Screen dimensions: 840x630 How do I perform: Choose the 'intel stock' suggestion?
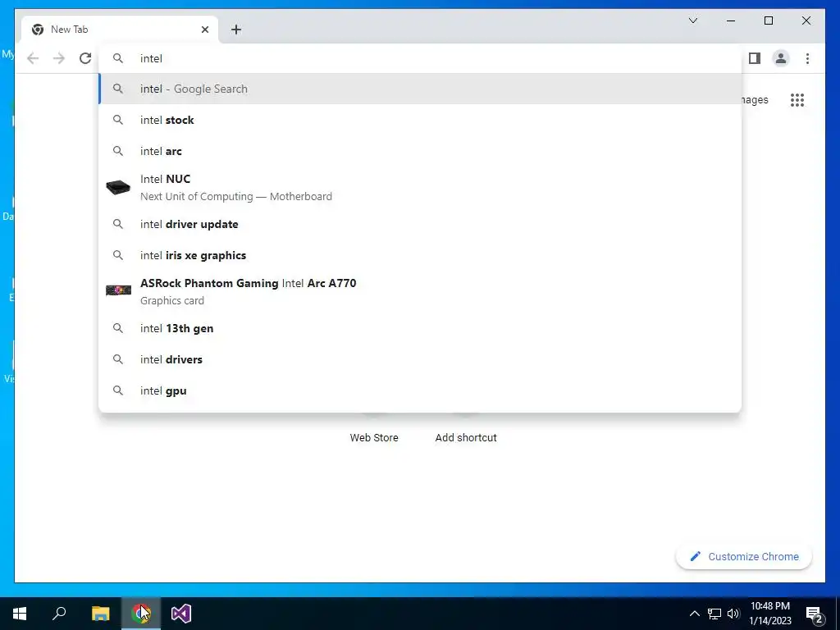421,120
